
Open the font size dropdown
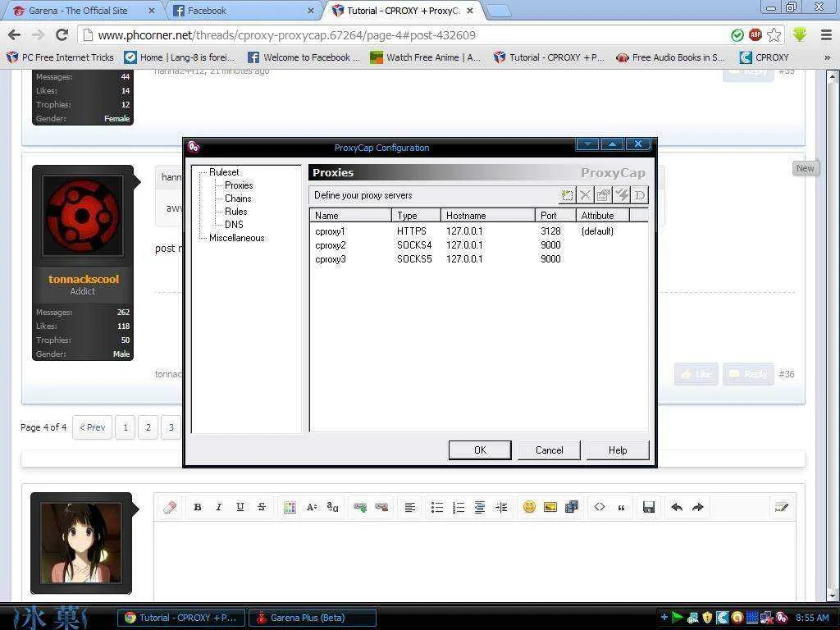(x=311, y=507)
